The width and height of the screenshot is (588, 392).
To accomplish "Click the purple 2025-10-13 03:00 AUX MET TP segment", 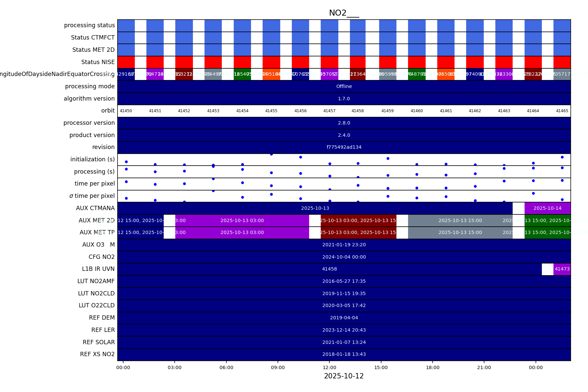I will click(x=242, y=232).
